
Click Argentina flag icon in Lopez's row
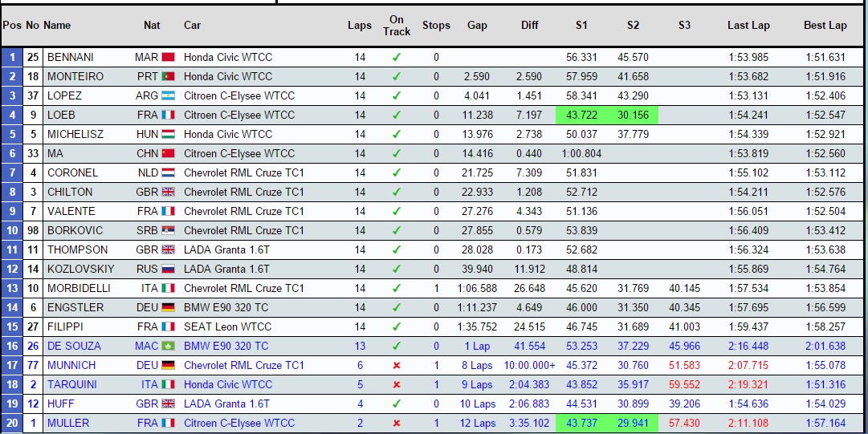pos(168,96)
